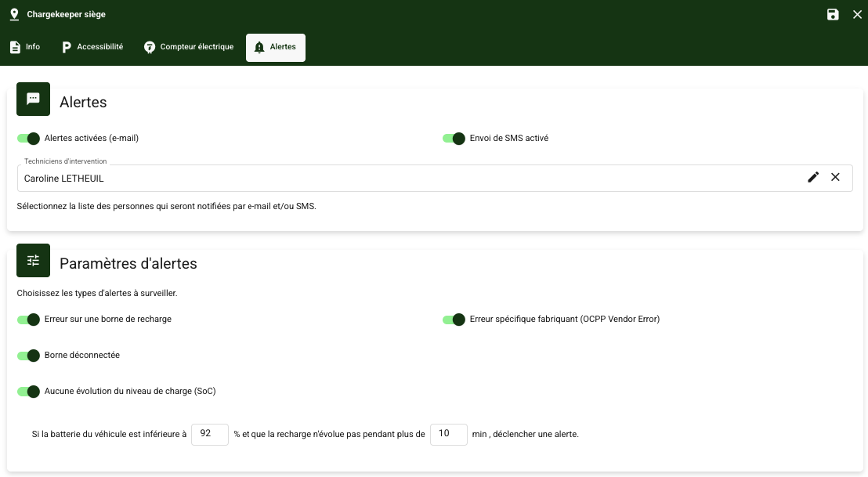Open the Compteur électrique tab
The width and height of the screenshot is (868, 477).
(x=189, y=47)
